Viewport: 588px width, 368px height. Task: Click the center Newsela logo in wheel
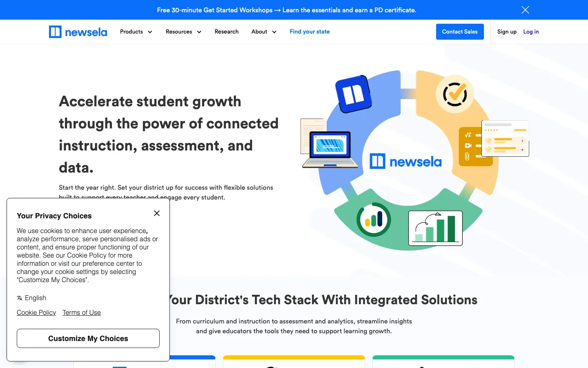click(405, 162)
